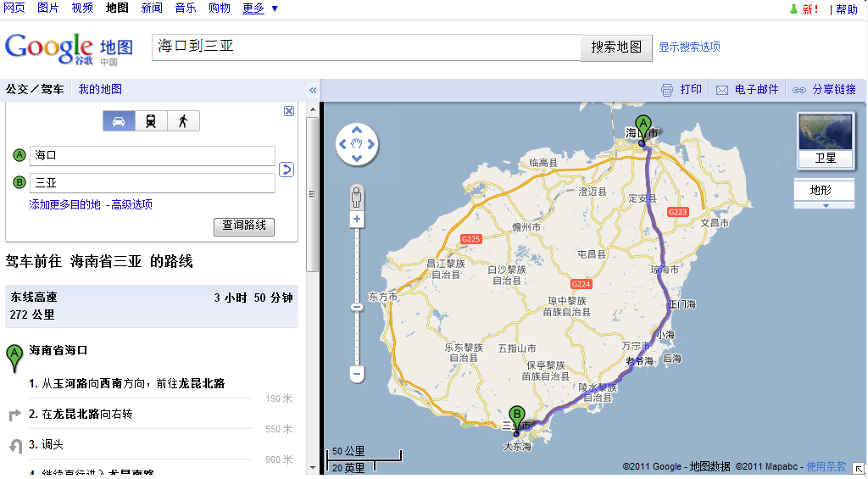The width and height of the screenshot is (868, 479).
Task: Collapse the left side panel with arrows
Action: [x=313, y=90]
